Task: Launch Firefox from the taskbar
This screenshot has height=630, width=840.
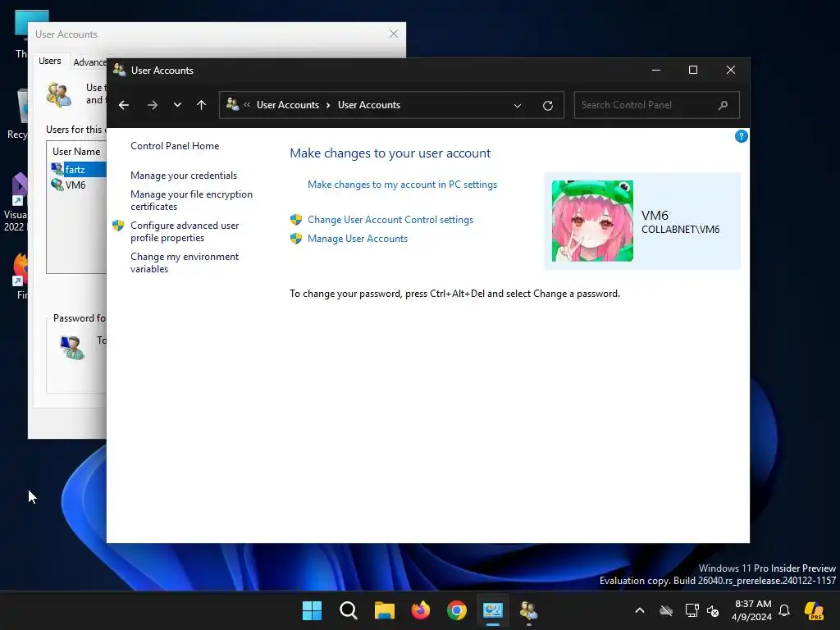Action: pos(421,610)
